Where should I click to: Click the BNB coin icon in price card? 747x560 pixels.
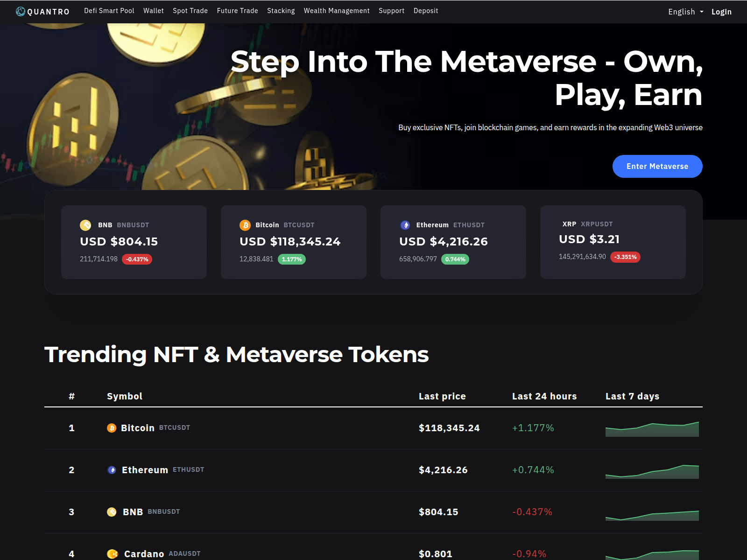[85, 225]
